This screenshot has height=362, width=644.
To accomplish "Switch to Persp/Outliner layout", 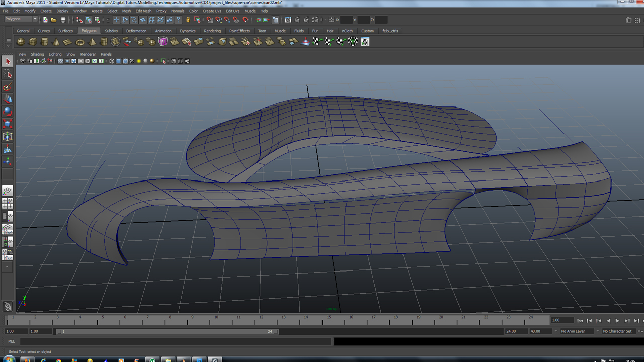I will pos(8,216).
